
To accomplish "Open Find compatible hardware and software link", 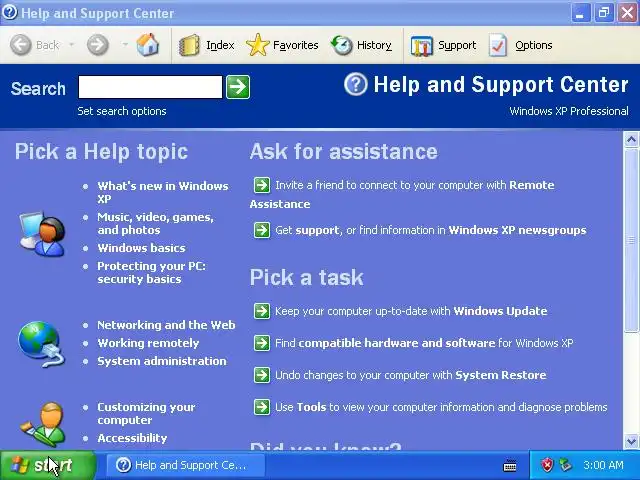I will [x=424, y=343].
